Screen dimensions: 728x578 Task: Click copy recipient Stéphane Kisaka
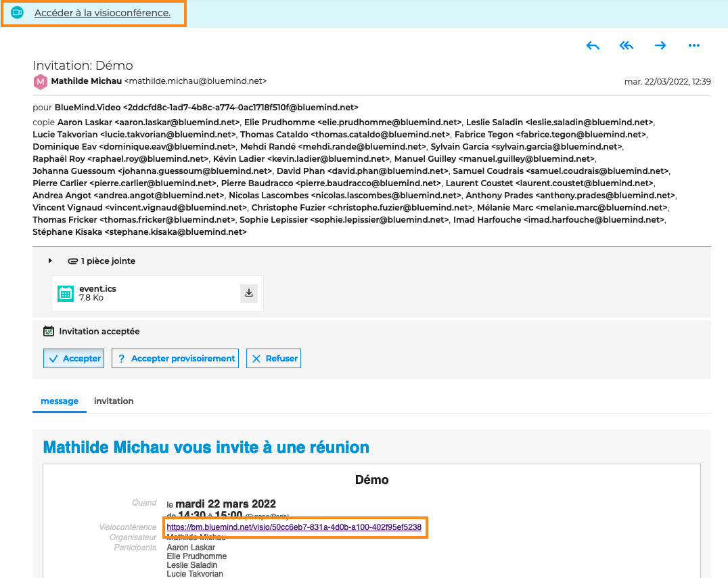coord(140,231)
